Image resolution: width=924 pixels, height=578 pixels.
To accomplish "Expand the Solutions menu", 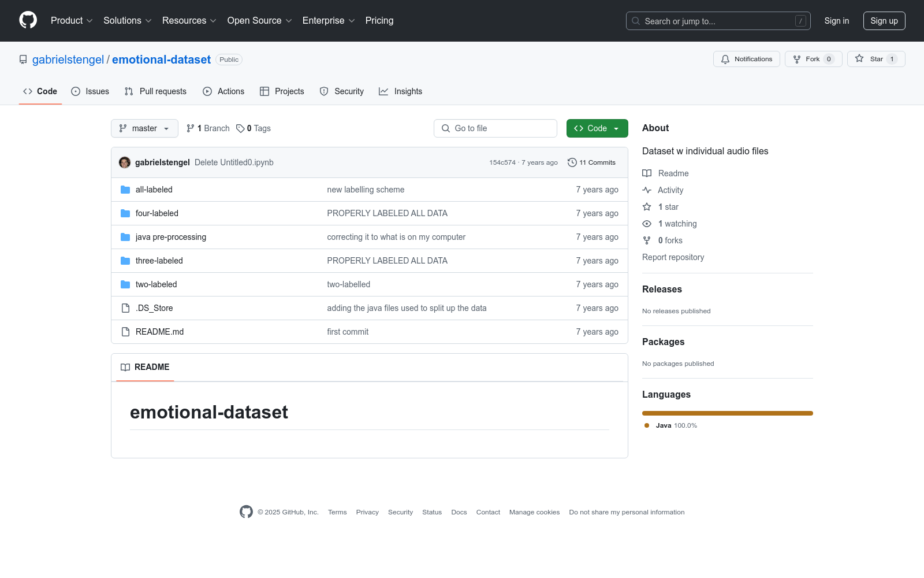I will [x=128, y=21].
